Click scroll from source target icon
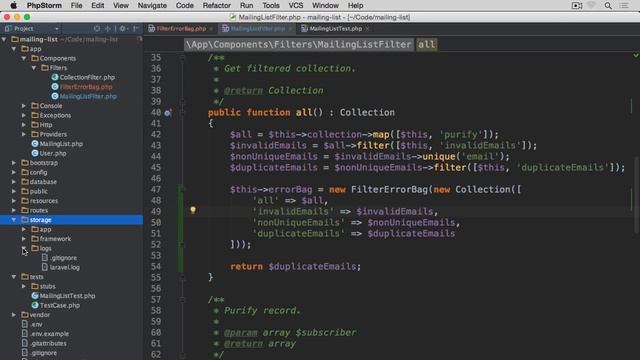This screenshot has width=640, height=360. [x=97, y=29]
